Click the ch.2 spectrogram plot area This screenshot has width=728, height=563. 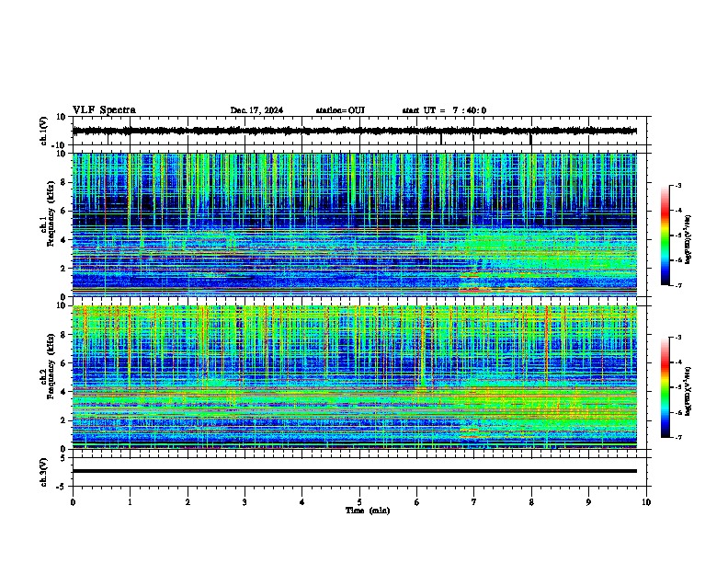tap(355, 377)
